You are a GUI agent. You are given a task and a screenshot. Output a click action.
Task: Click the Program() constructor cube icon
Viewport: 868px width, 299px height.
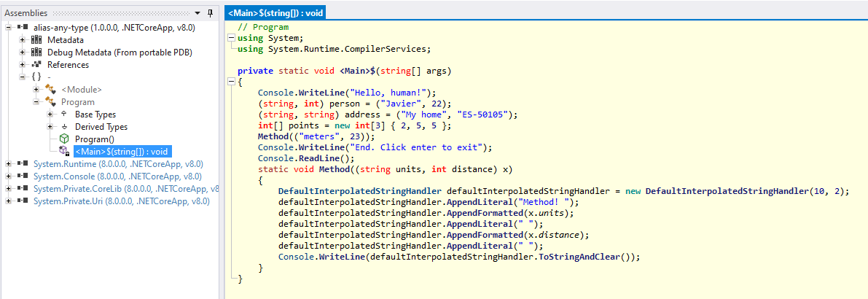[63, 139]
